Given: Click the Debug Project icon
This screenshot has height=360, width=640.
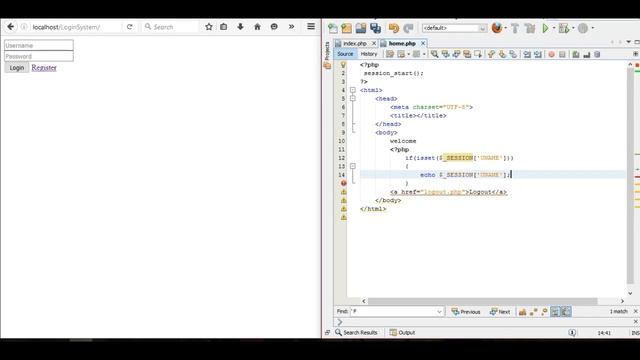Looking at the screenshot, I should [x=564, y=28].
